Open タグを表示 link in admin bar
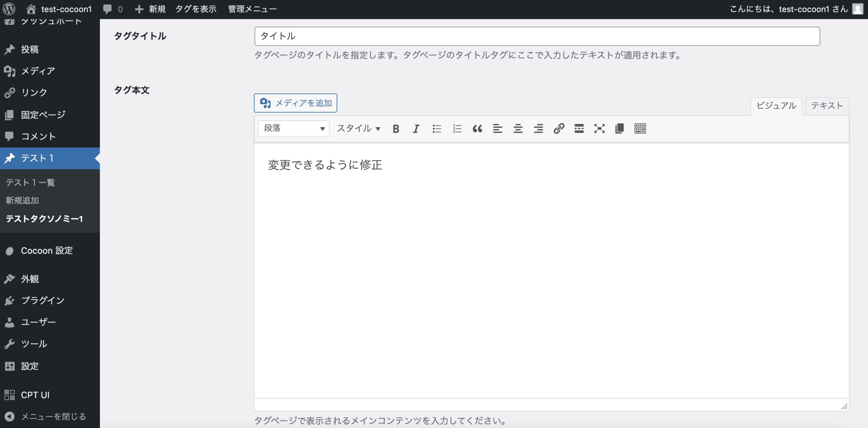 [x=196, y=9]
